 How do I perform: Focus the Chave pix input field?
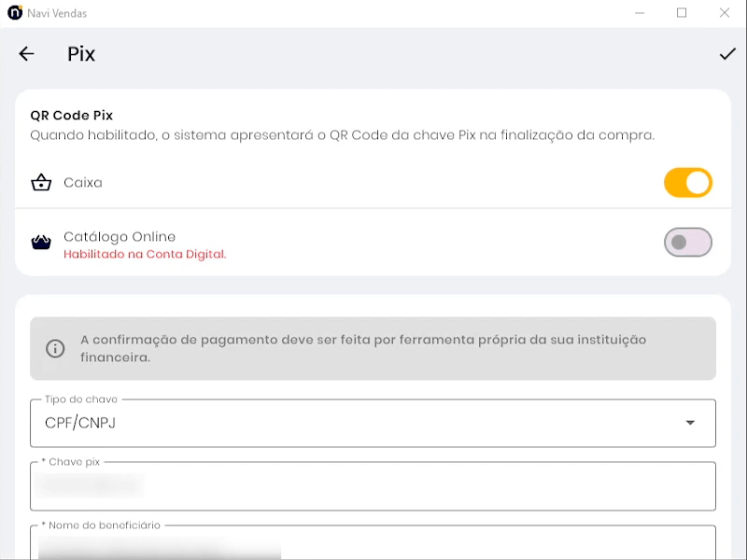click(373, 486)
